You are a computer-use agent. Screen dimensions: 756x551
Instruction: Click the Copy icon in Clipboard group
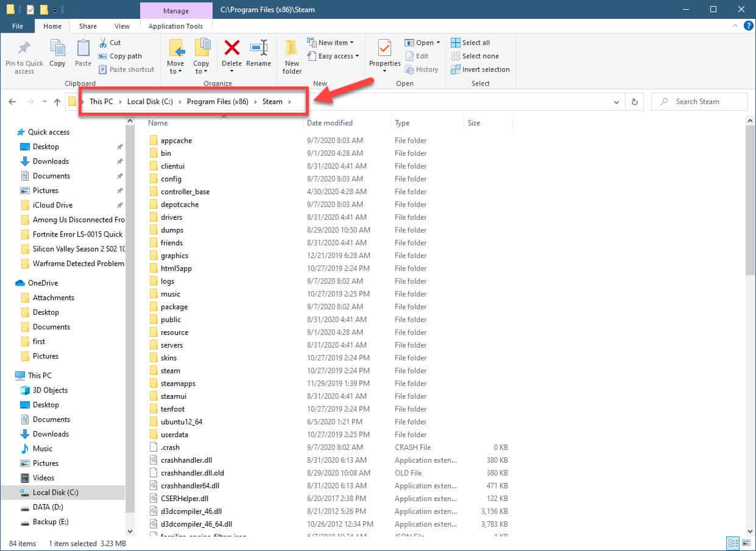point(57,48)
